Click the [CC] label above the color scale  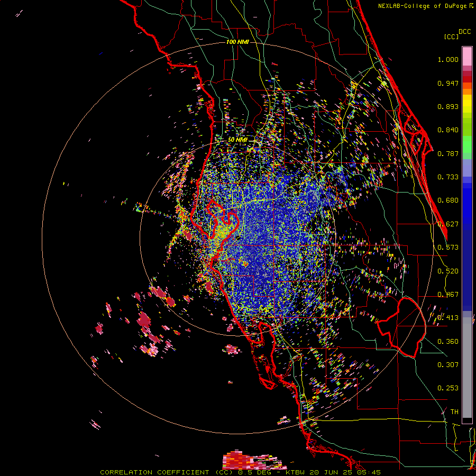tap(451, 36)
